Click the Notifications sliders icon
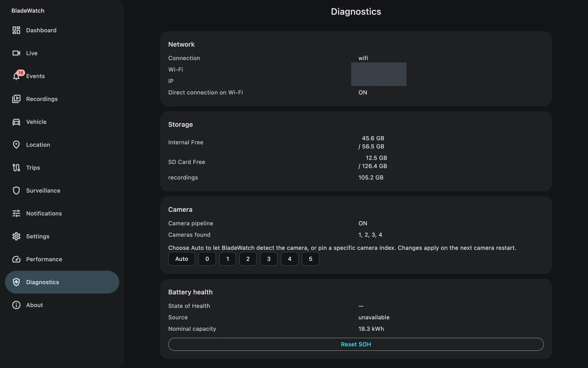Viewport: 588px width, 368px height. coord(16,213)
